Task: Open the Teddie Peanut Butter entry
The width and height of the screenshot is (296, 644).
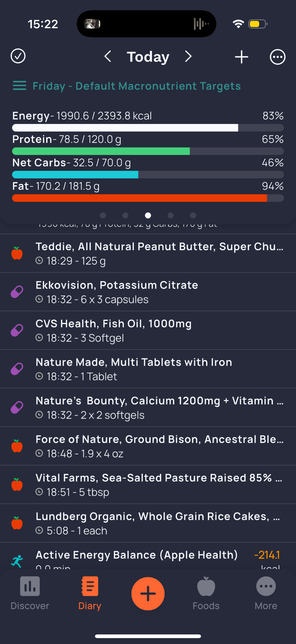Action: [x=159, y=253]
